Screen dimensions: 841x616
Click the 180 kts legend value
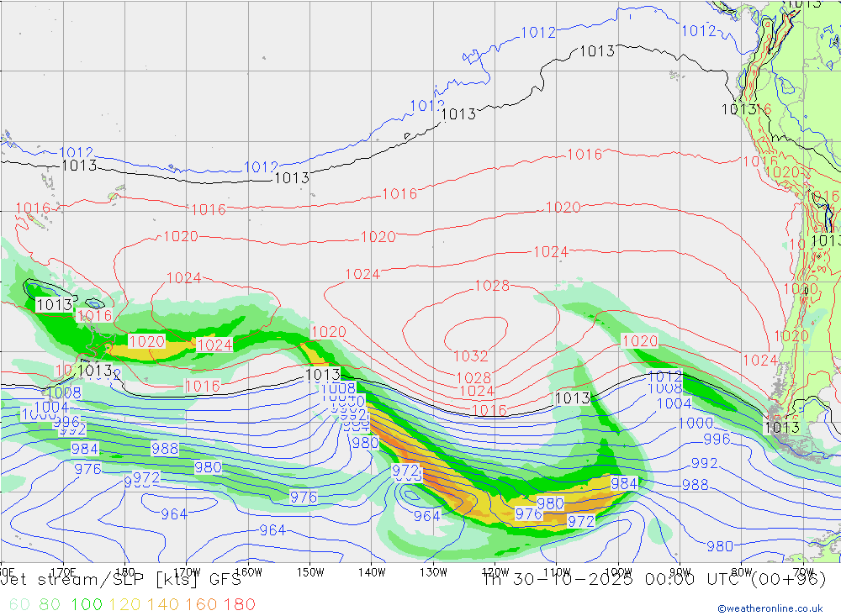[x=239, y=604]
